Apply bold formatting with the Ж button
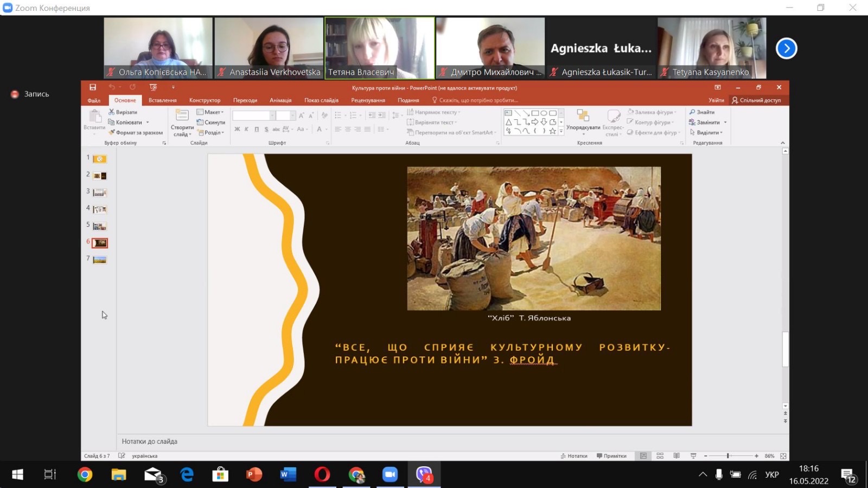This screenshot has width=868, height=488. [237, 129]
